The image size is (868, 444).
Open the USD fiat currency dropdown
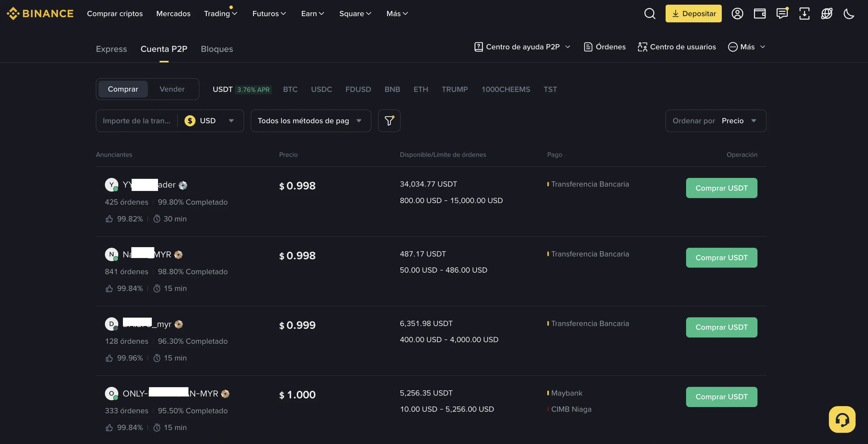click(210, 121)
